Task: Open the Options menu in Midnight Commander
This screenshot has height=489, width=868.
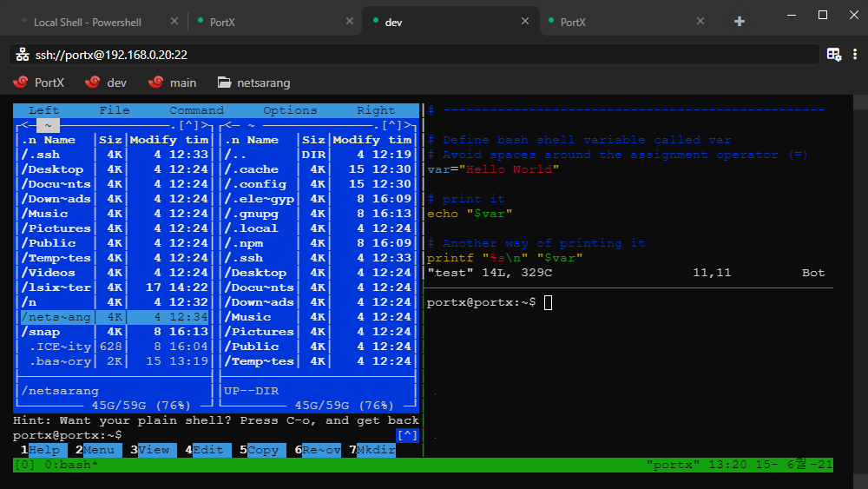Action: coord(290,110)
